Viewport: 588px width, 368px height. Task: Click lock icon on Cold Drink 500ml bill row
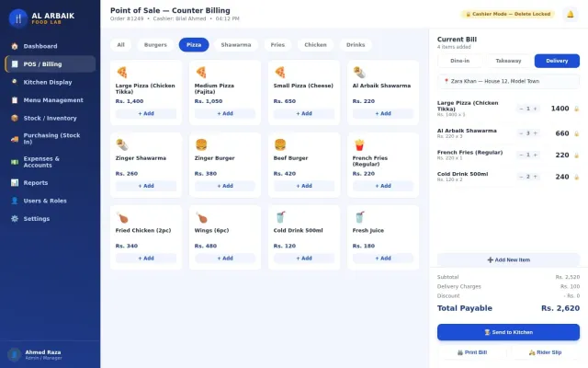click(x=576, y=177)
